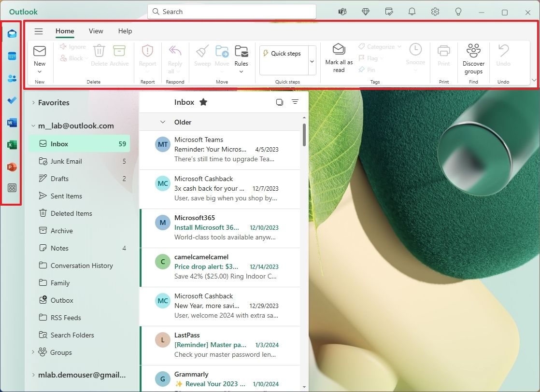The height and width of the screenshot is (392, 540).
Task: Click the Discover groups icon
Action: point(473,57)
